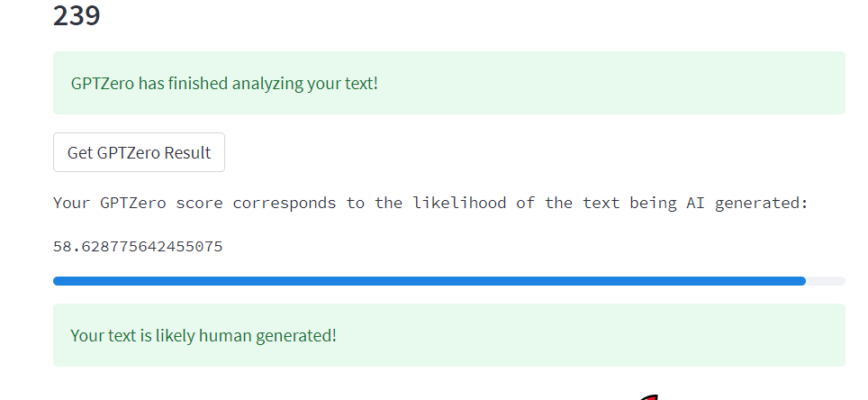Click the Get GPTZero Result button
868x400 pixels.
pos(139,152)
